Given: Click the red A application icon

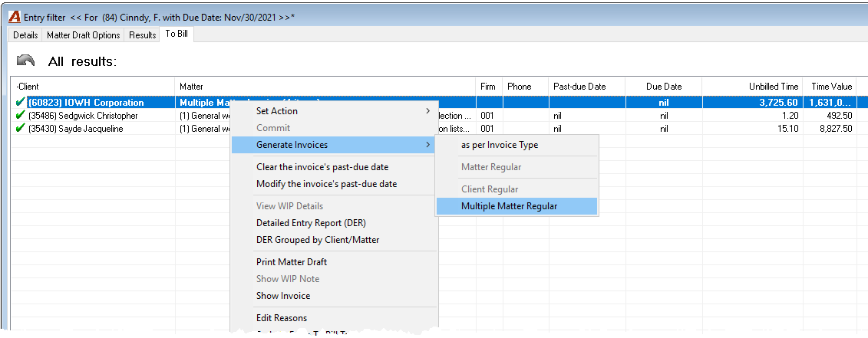Looking at the screenshot, I should coord(15,17).
